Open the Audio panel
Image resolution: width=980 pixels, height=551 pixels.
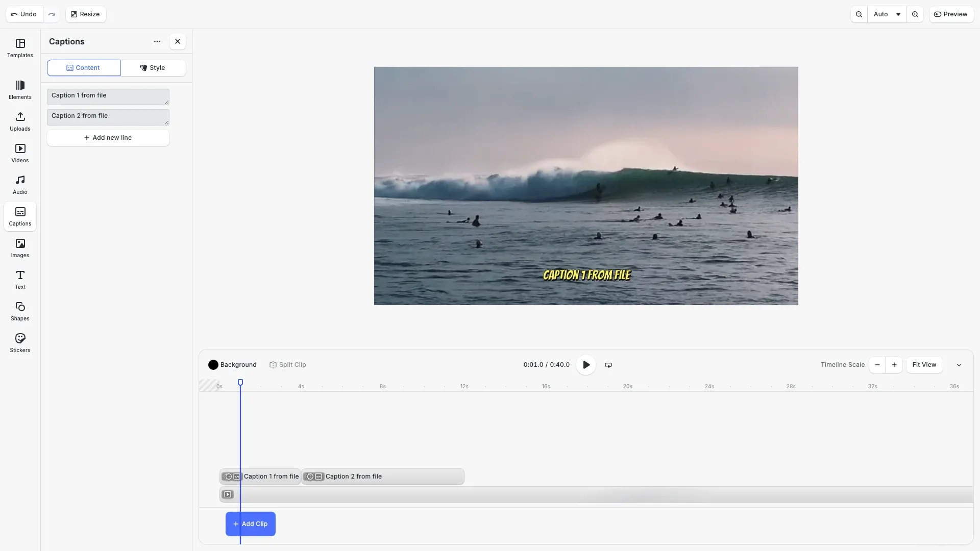pos(19,184)
